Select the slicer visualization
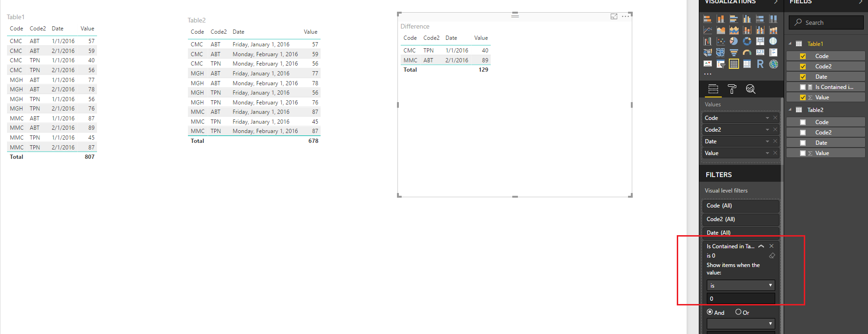Image resolution: width=868 pixels, height=334 pixels. click(x=721, y=64)
